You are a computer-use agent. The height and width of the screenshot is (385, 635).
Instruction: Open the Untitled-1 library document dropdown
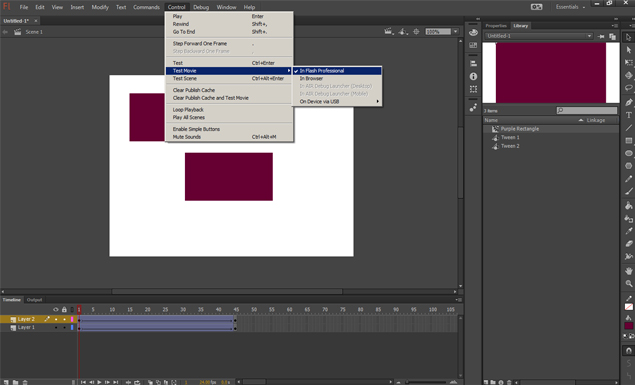539,36
